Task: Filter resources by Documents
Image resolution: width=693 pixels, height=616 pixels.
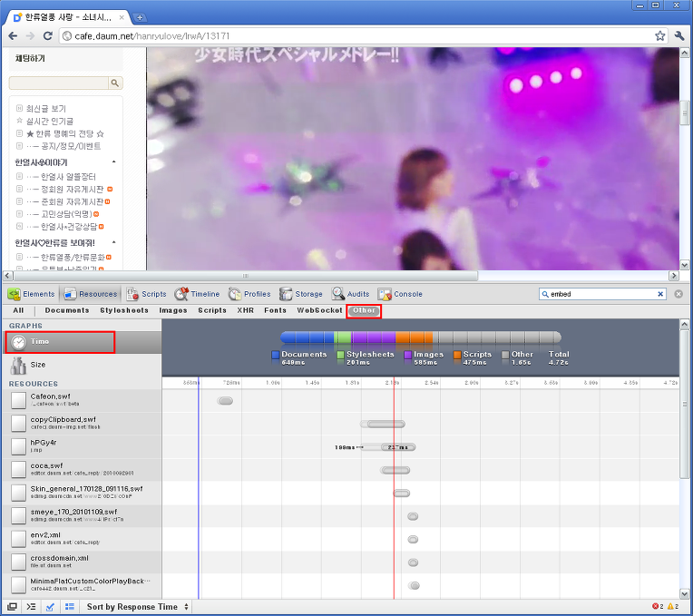Action: pos(67,310)
